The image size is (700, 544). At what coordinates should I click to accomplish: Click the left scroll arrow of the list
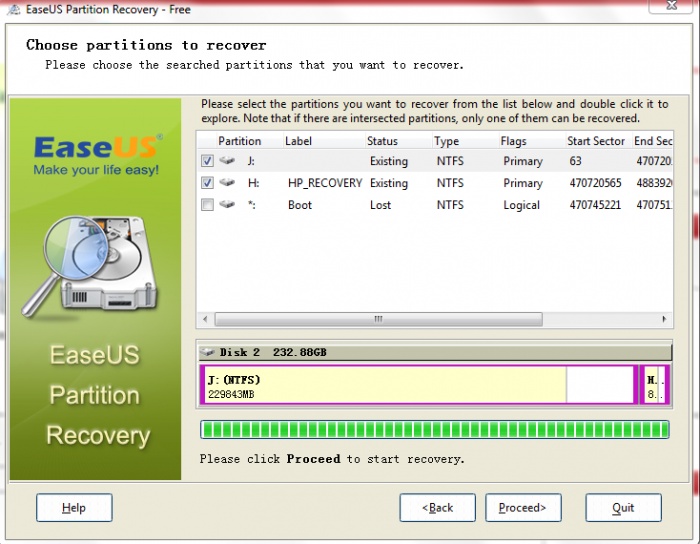coord(205,319)
